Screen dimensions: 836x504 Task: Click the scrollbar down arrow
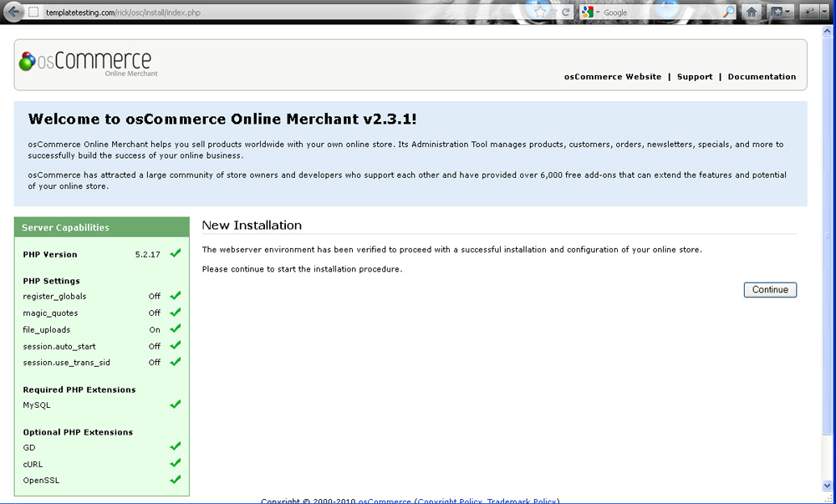[x=827, y=486]
